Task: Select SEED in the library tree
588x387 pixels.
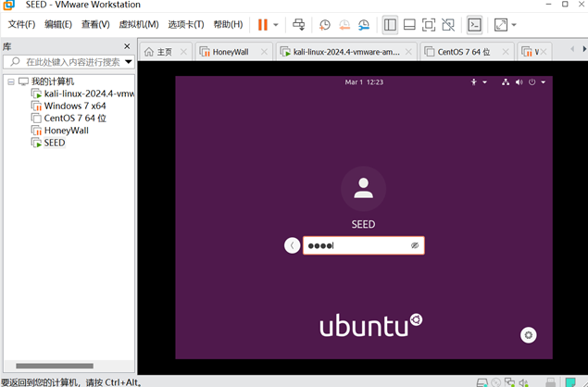Action: 55,143
